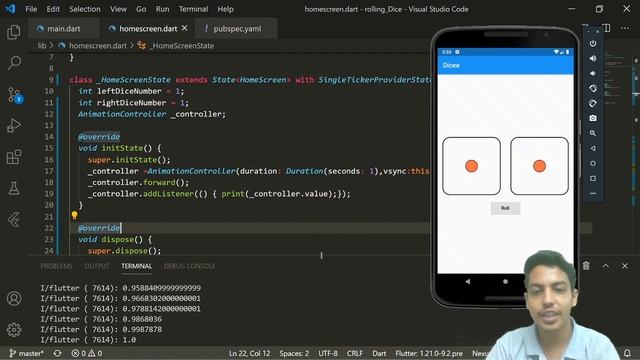This screenshot has width=640, height=360.
Task: Switch to the DEBUG CONSOLE tab
Action: pyautogui.click(x=189, y=266)
